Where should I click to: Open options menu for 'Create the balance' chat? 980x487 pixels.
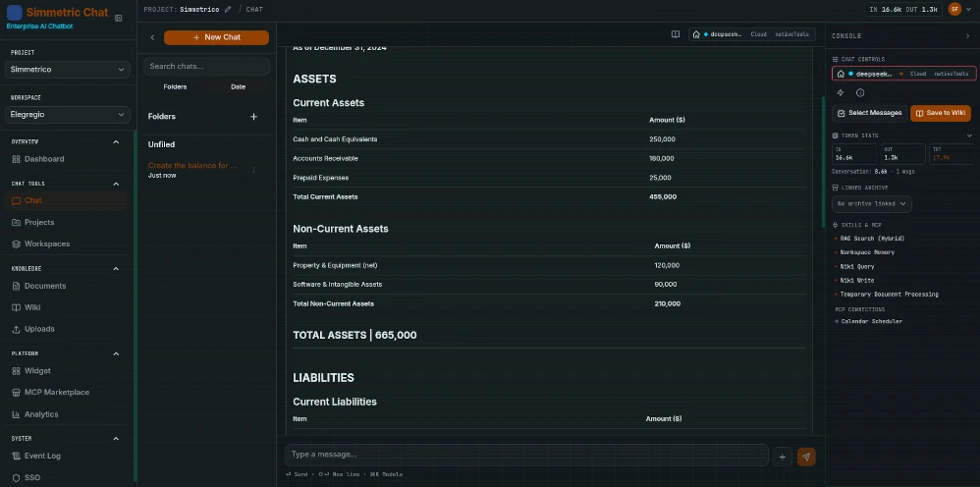coord(253,170)
